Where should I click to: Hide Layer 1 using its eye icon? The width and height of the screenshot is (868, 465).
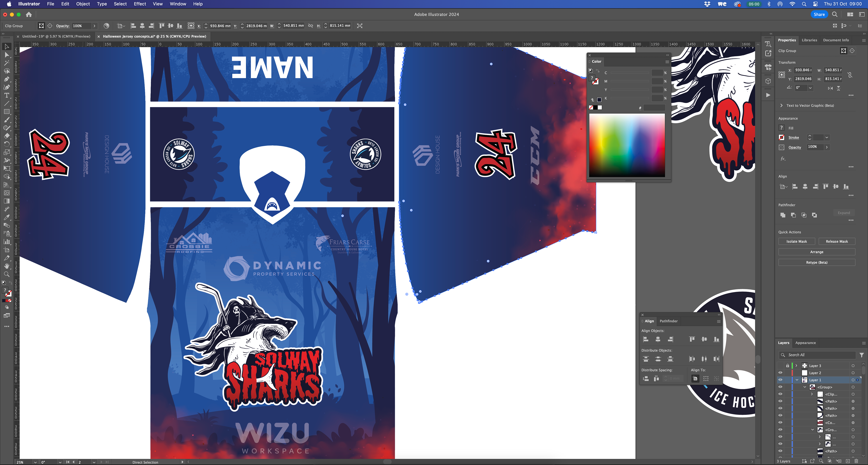point(780,380)
